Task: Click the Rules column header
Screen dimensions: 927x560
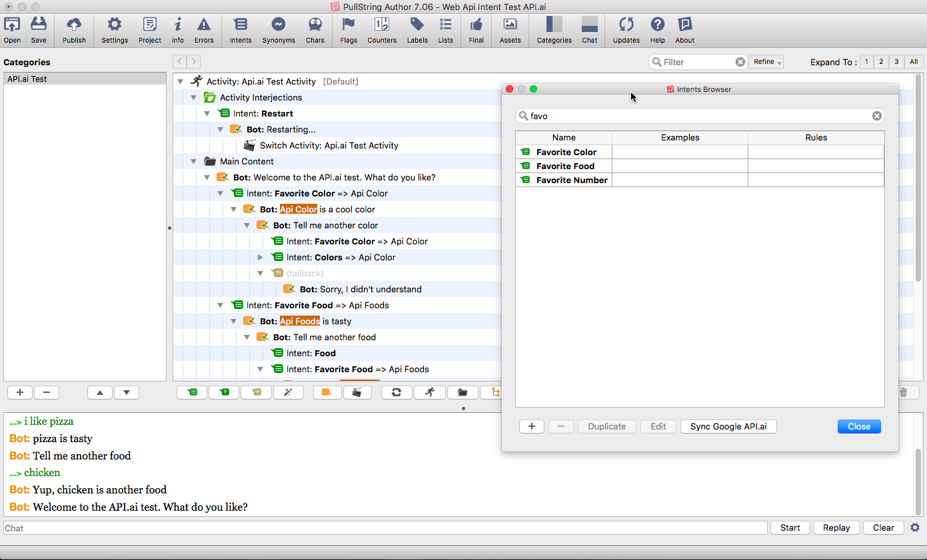Action: (x=816, y=138)
